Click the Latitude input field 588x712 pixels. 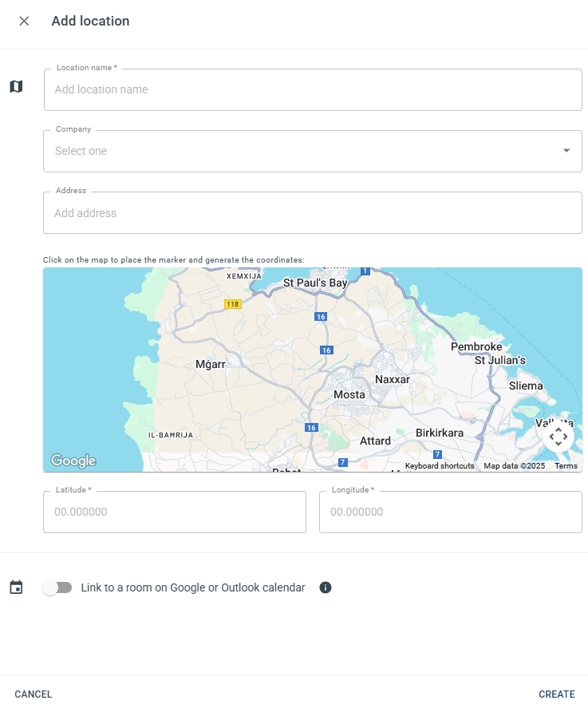[175, 512]
